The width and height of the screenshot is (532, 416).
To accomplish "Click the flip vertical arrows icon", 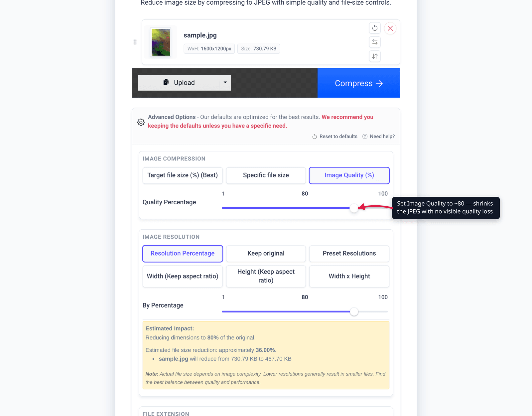I will click(x=375, y=56).
